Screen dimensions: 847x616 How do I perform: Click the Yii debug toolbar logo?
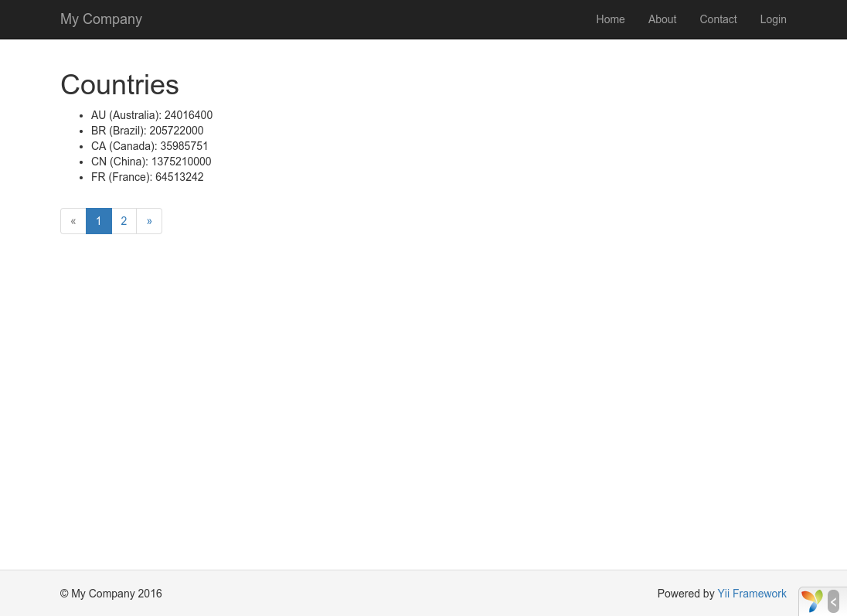coord(812,601)
